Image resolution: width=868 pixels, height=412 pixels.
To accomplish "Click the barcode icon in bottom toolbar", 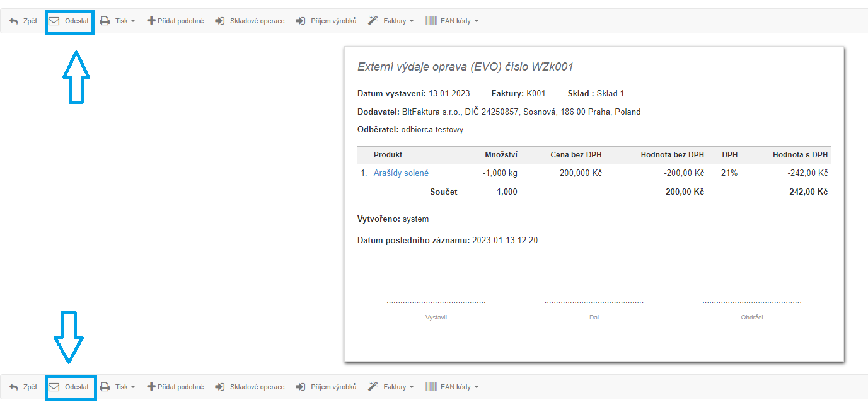I will tap(431, 387).
